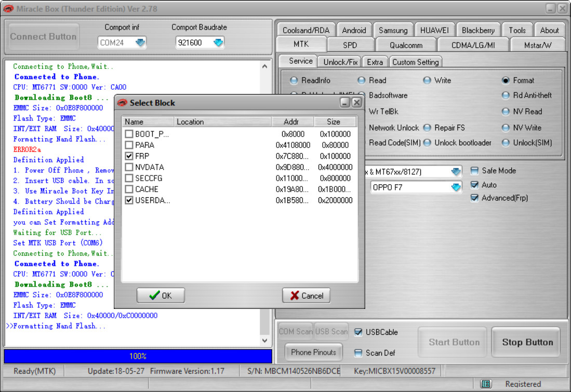Sort by the Name column header

(x=148, y=121)
